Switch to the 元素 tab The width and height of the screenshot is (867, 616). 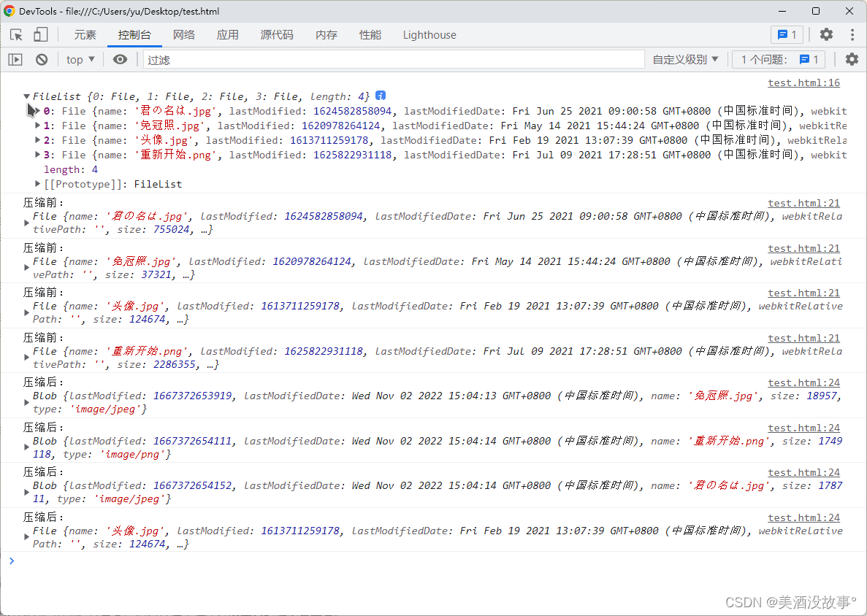[x=85, y=35]
